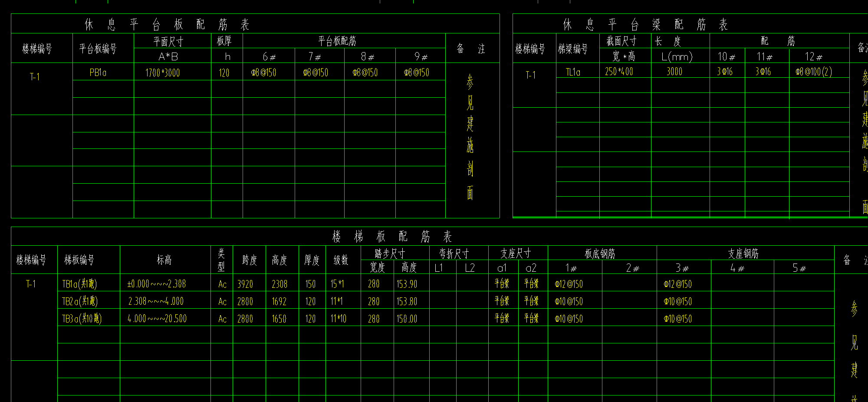Select the 标高 column header
Image resolution: width=868 pixels, height=402 pixels.
pos(164,260)
